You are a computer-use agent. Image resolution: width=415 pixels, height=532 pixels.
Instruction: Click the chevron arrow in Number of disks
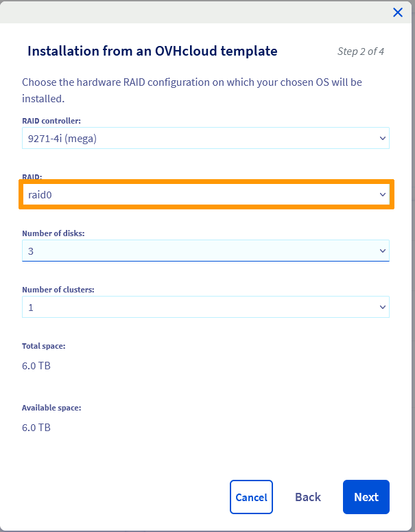(x=383, y=251)
